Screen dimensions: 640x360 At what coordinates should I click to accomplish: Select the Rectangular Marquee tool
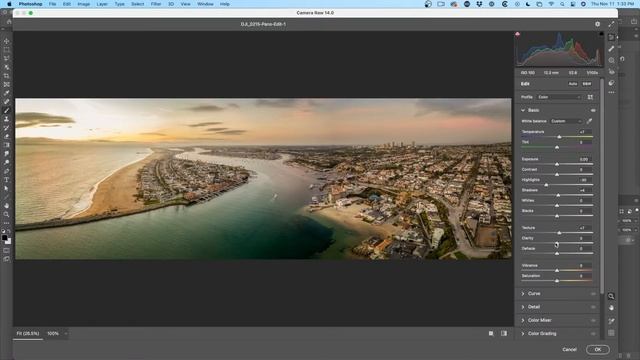pyautogui.click(x=7, y=50)
